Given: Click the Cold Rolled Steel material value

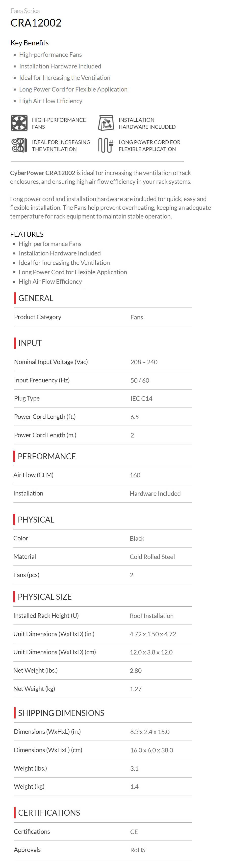Looking at the screenshot, I should pyautogui.click(x=152, y=557).
